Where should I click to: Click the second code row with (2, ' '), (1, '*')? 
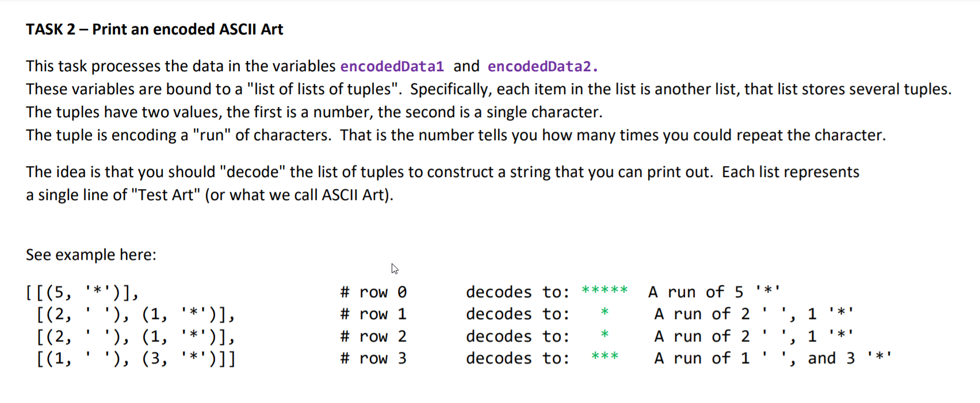tap(136, 336)
